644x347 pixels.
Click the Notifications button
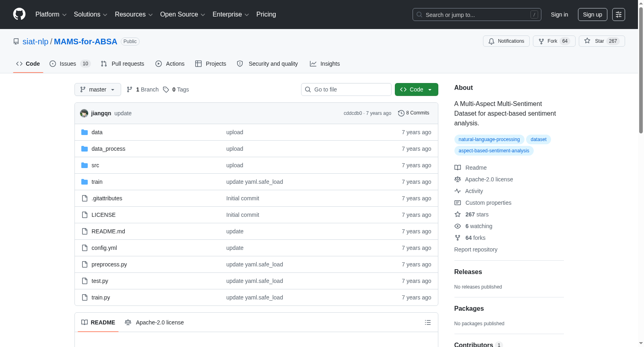click(x=506, y=41)
